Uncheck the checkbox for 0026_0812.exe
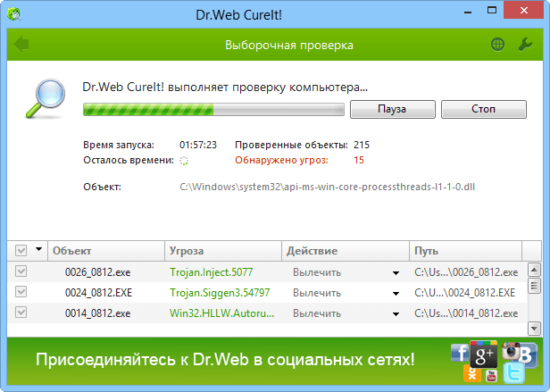 tap(21, 271)
